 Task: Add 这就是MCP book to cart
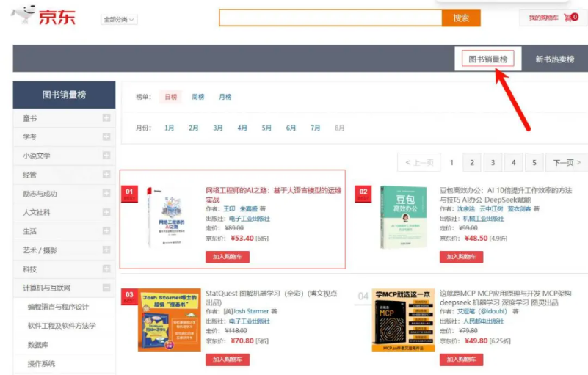(x=461, y=360)
